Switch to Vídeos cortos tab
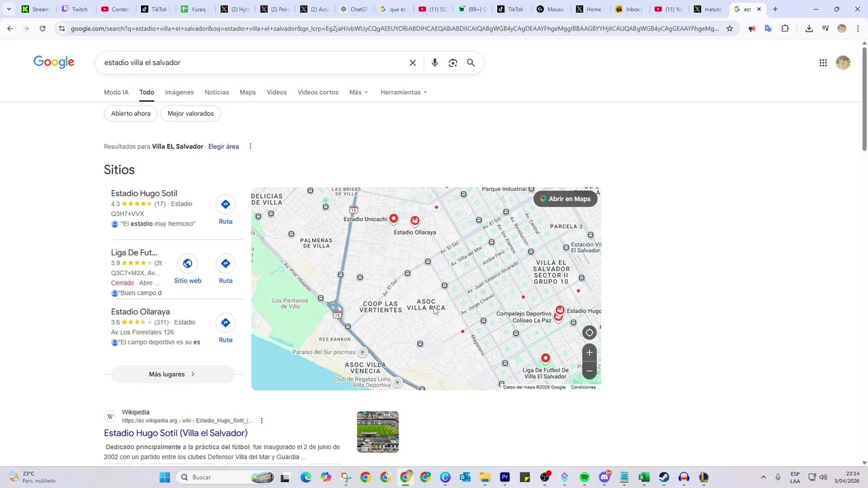Viewport: 868px width, 488px height. (x=318, y=92)
